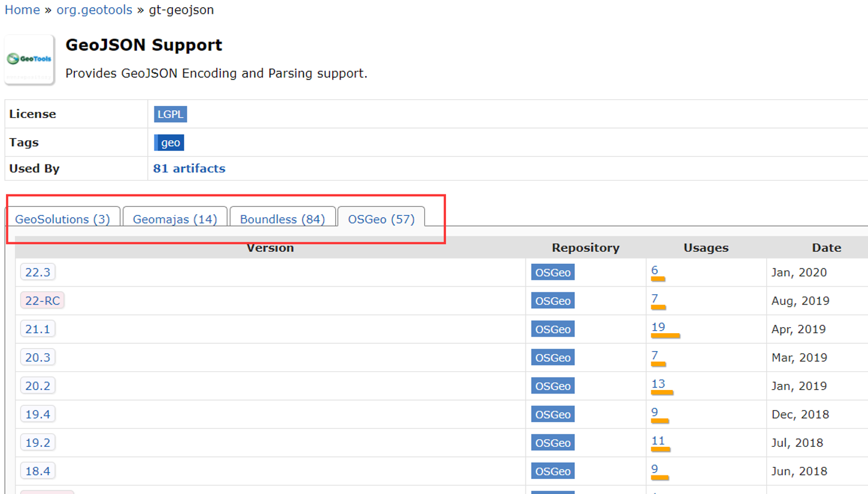The height and width of the screenshot is (494, 868).
Task: Click the License row label
Action: pyautogui.click(x=32, y=114)
